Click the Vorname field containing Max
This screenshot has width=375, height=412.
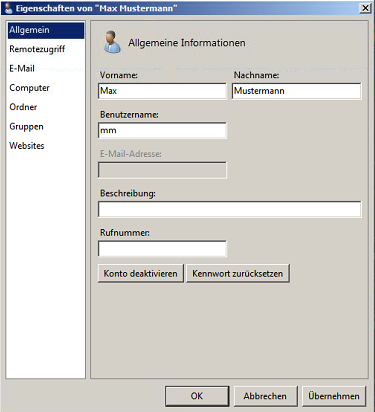pyautogui.click(x=162, y=91)
